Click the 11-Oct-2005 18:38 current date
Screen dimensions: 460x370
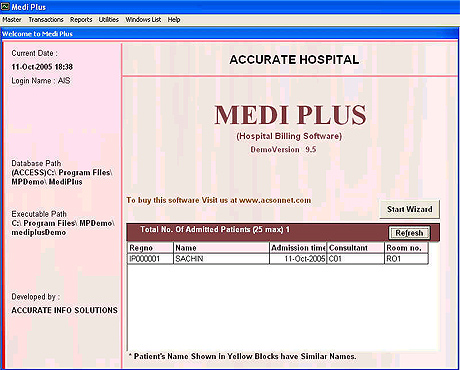(x=42, y=67)
